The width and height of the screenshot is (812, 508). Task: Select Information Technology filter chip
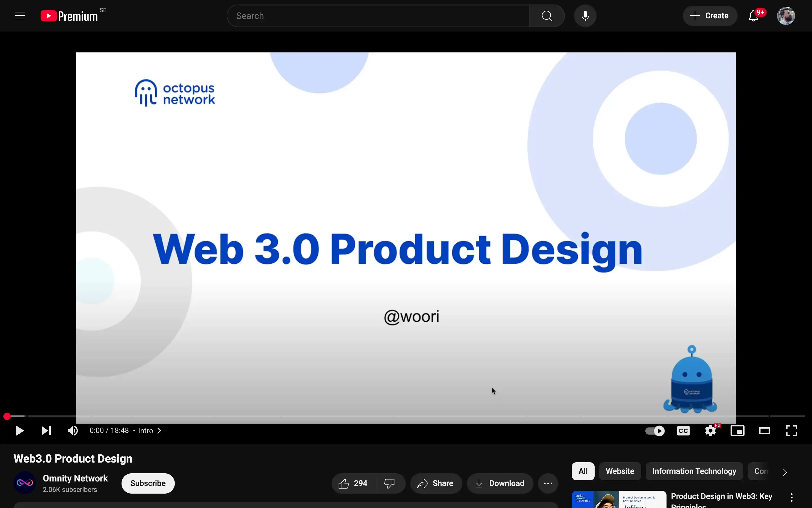click(x=694, y=471)
